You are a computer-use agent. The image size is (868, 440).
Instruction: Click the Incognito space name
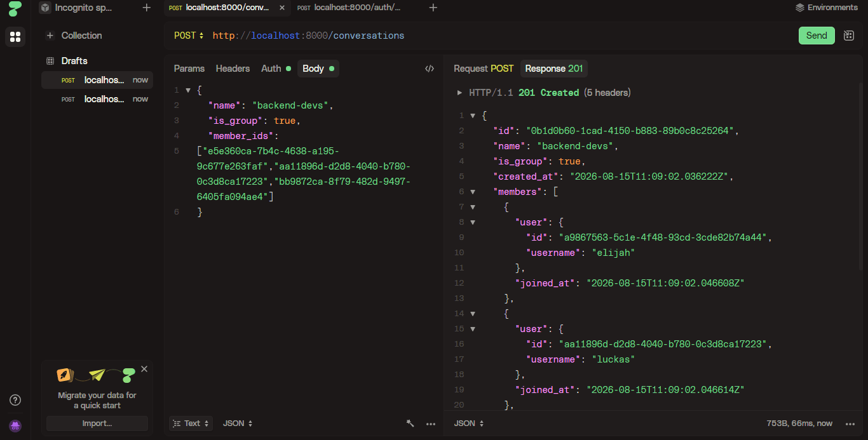pyautogui.click(x=83, y=8)
